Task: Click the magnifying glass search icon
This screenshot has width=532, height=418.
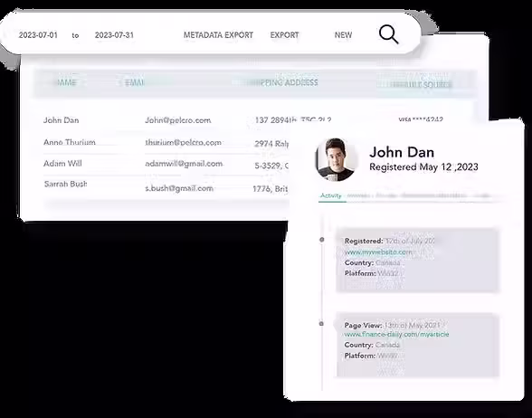Action: point(388,34)
